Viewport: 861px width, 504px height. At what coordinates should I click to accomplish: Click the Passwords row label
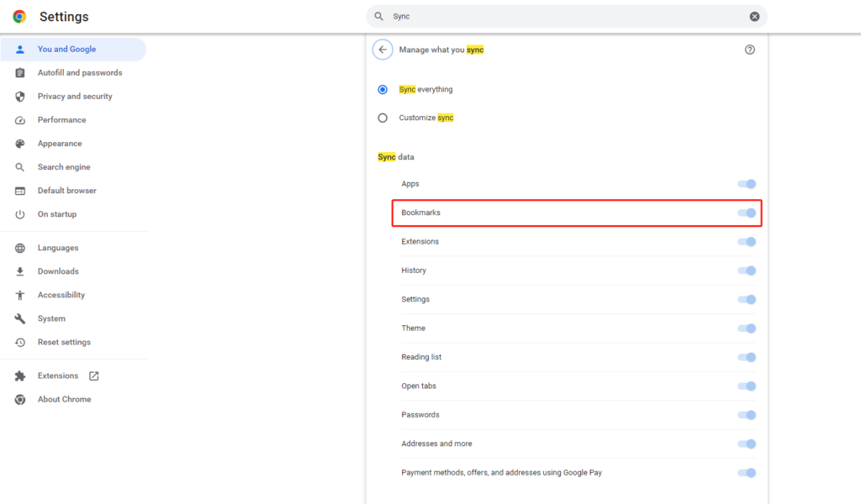point(420,415)
